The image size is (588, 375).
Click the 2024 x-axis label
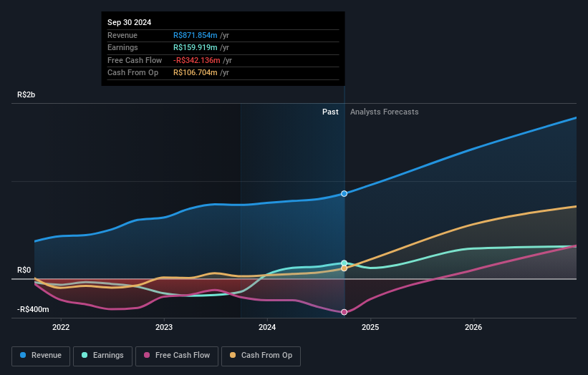pyautogui.click(x=267, y=327)
